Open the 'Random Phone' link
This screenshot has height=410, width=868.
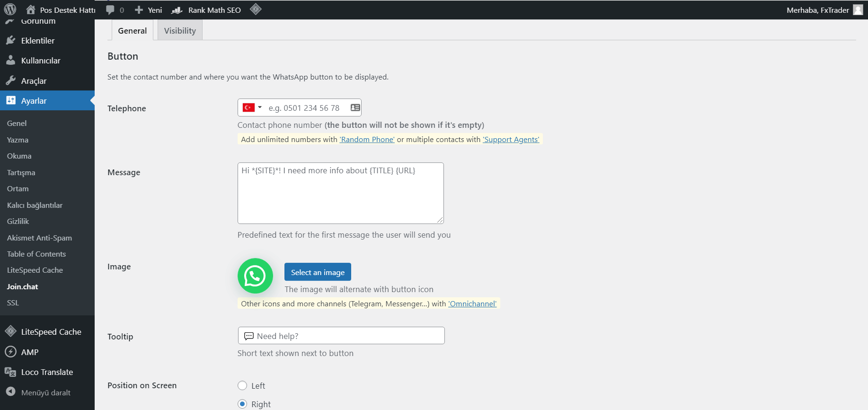click(367, 139)
